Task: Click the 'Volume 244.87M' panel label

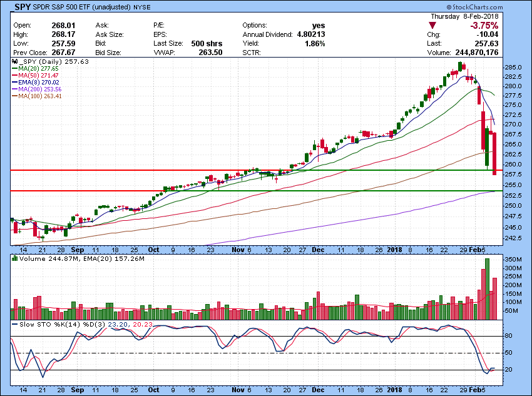Action: coord(50,259)
